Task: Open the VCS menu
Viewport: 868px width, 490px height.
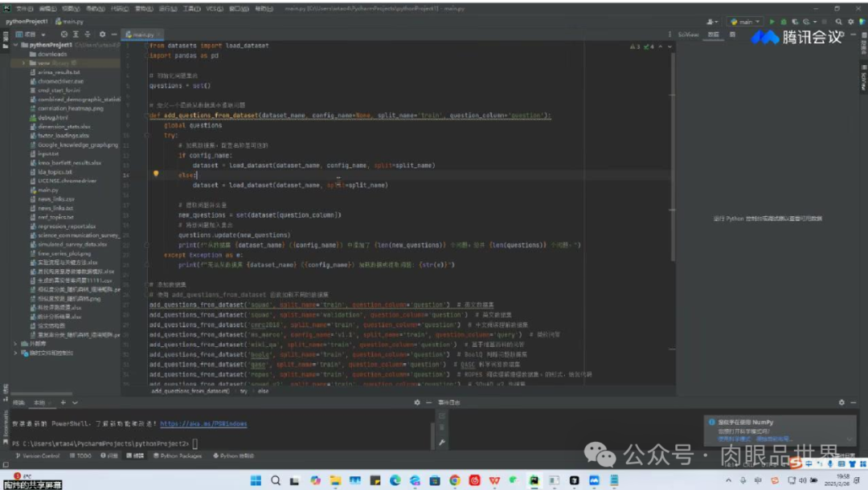Action: 215,8
